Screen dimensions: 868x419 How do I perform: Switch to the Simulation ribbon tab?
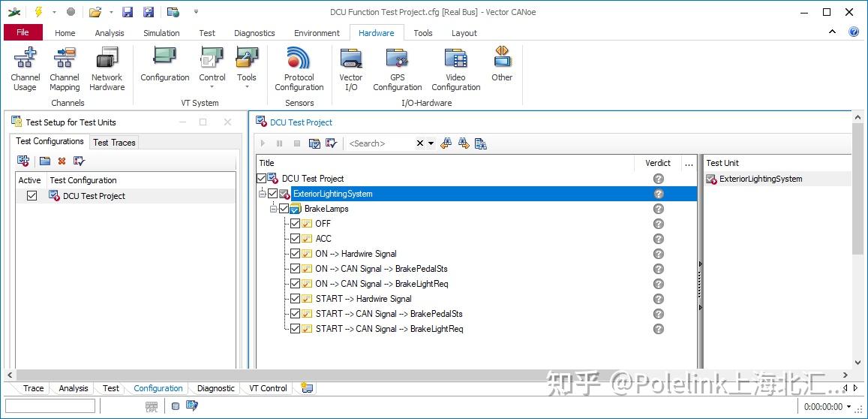[x=161, y=33]
